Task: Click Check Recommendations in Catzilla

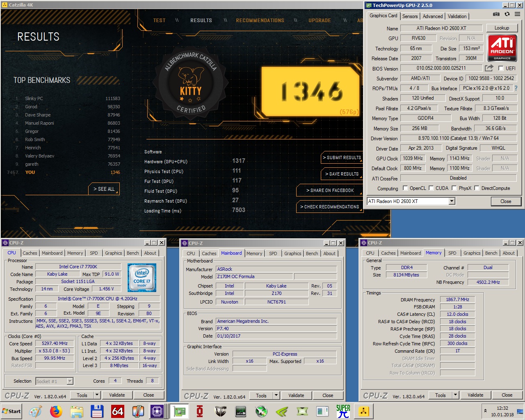Action: tap(329, 207)
